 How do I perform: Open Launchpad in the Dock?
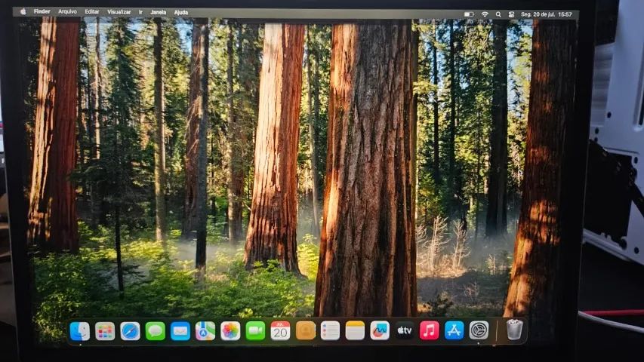[105, 331]
